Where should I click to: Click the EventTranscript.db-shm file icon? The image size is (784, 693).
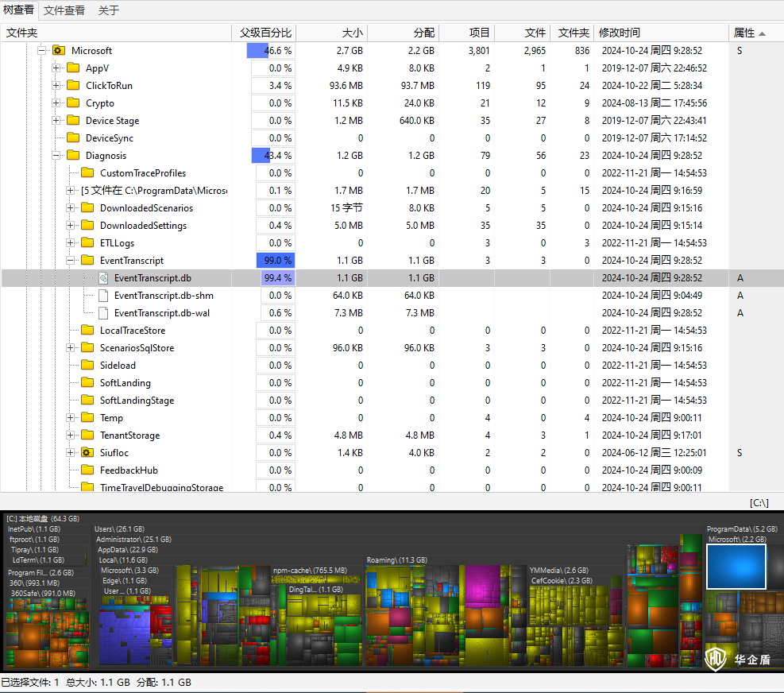[x=102, y=296]
